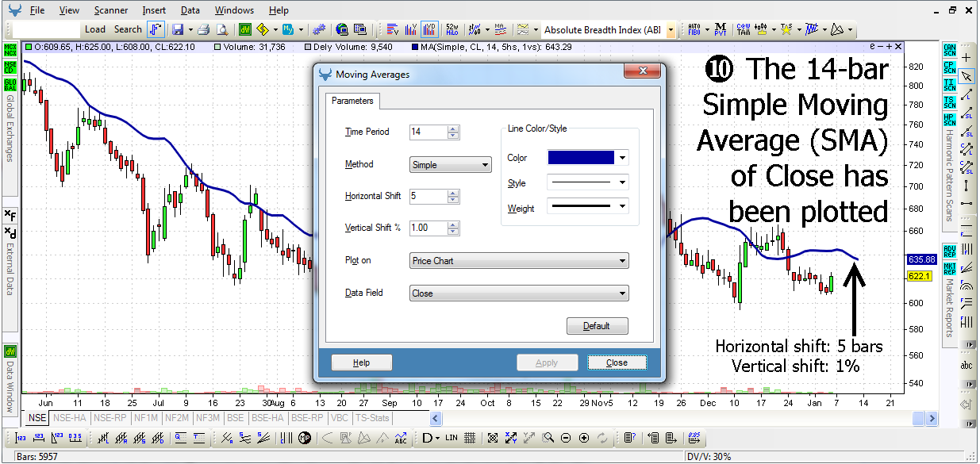The width and height of the screenshot is (980, 464).
Task: Click the Save floppy disk icon
Action: pyautogui.click(x=177, y=29)
